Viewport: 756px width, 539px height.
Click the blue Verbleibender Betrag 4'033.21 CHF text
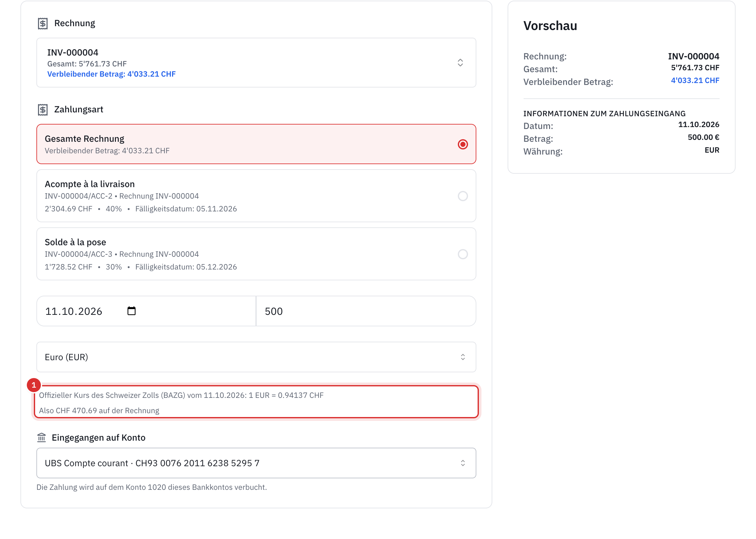click(111, 74)
